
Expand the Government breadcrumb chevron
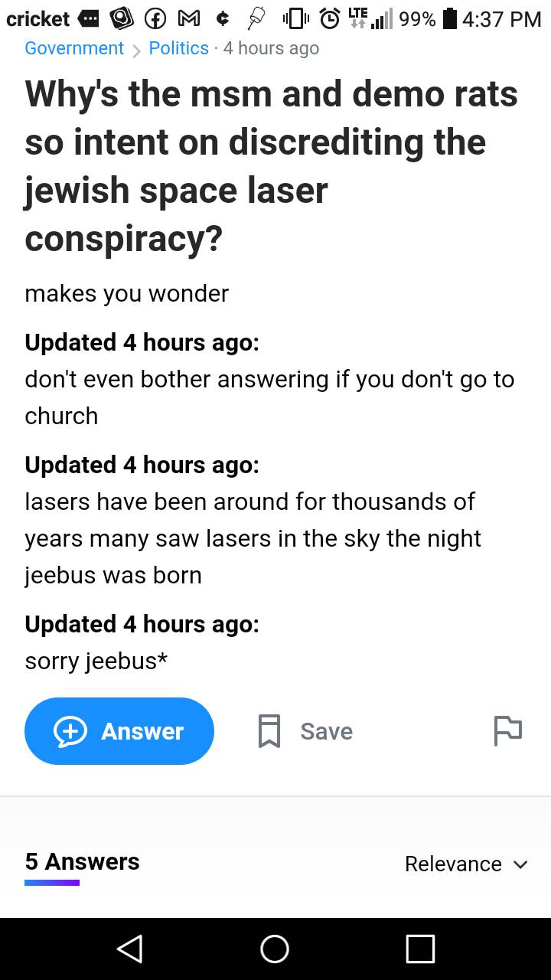pos(138,48)
